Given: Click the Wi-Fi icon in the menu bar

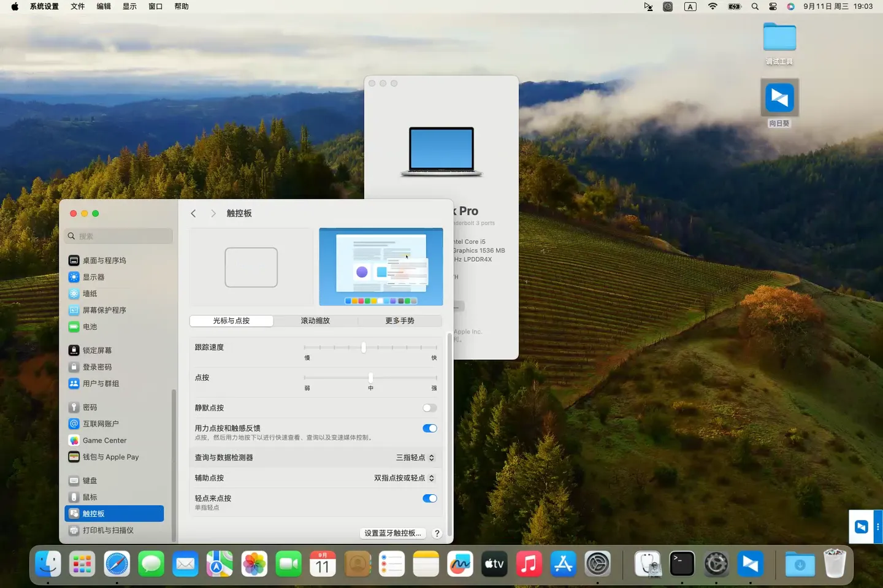Looking at the screenshot, I should point(712,7).
